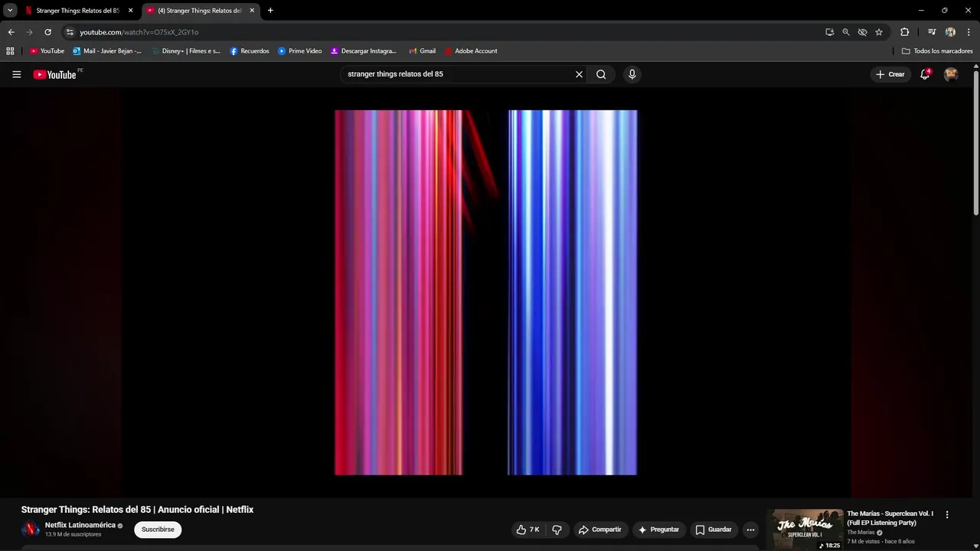Open the Recuerdos bookmark
The width and height of the screenshot is (980, 551).
tap(250, 51)
